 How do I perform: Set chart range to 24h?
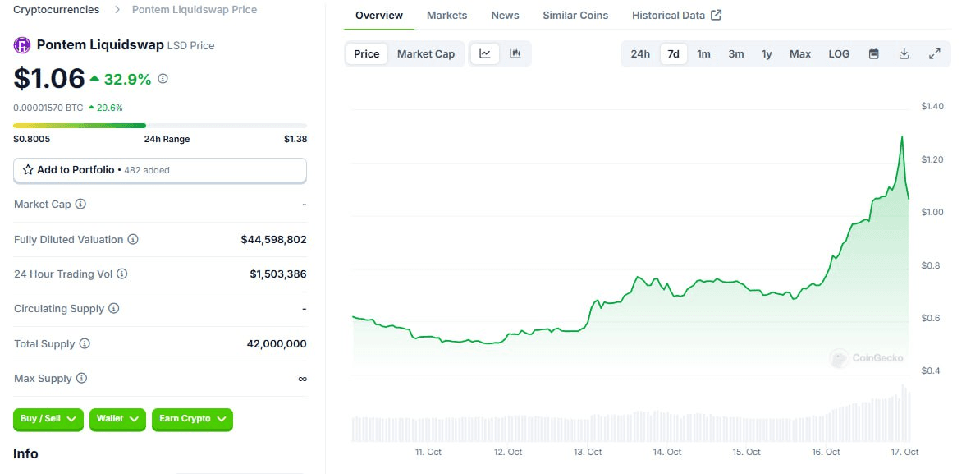pos(640,53)
